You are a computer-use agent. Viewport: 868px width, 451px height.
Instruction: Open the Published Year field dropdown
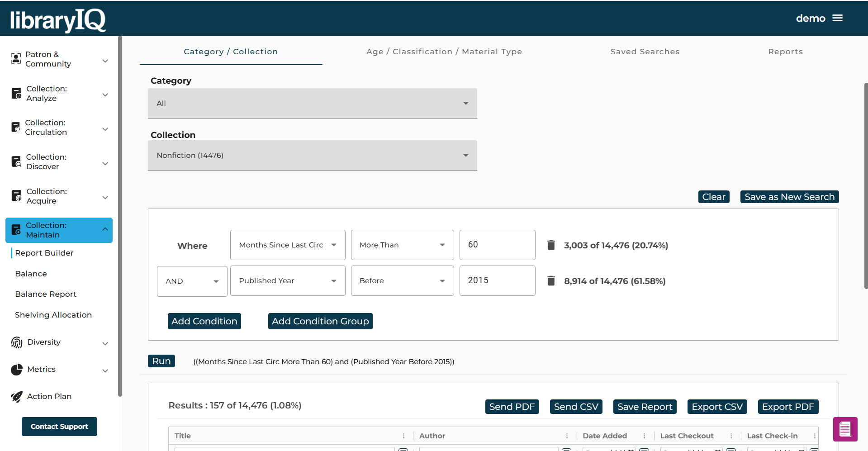click(x=288, y=280)
